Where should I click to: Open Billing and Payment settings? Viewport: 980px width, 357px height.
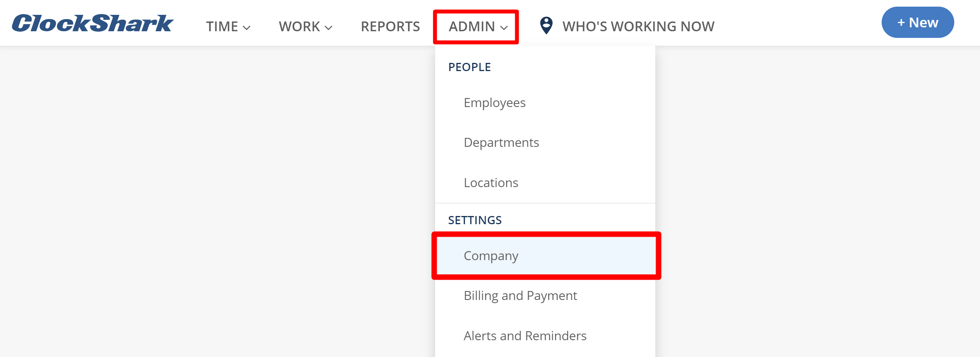click(520, 296)
